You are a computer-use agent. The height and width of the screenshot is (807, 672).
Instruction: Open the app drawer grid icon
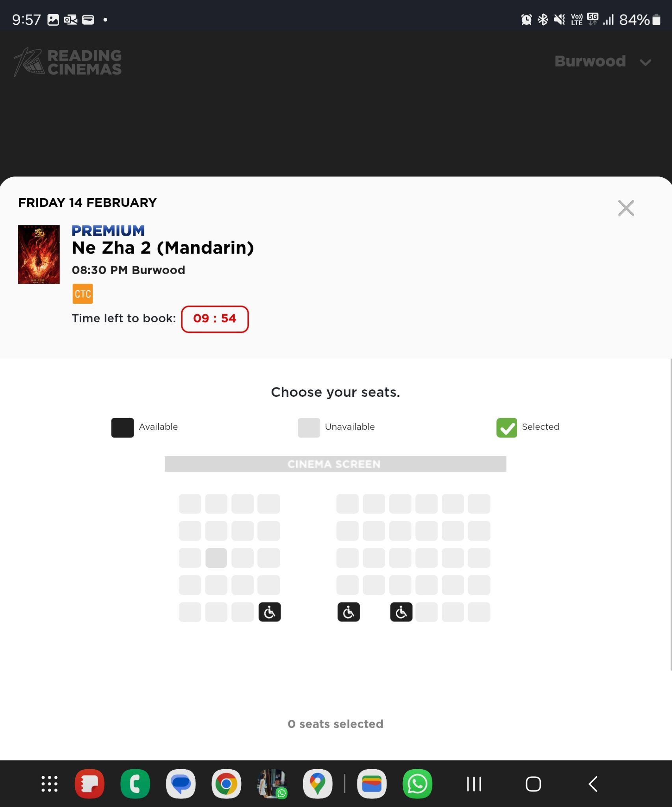[x=50, y=784]
